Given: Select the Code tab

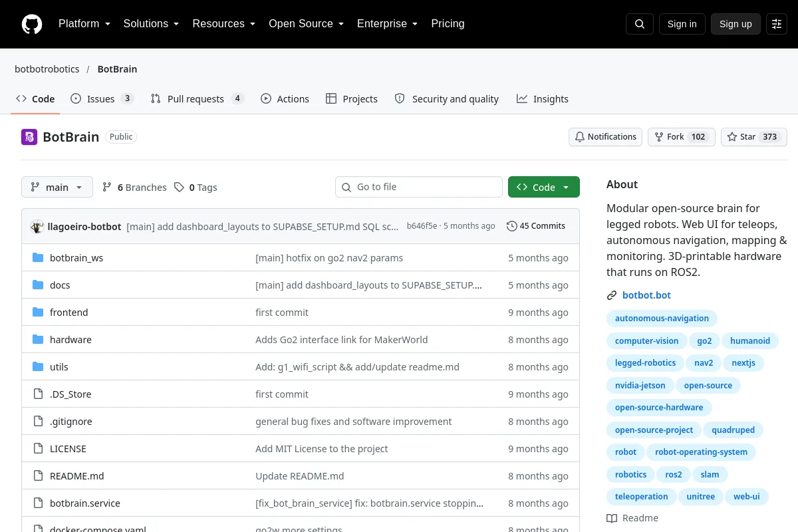Looking at the screenshot, I should pos(36,99).
